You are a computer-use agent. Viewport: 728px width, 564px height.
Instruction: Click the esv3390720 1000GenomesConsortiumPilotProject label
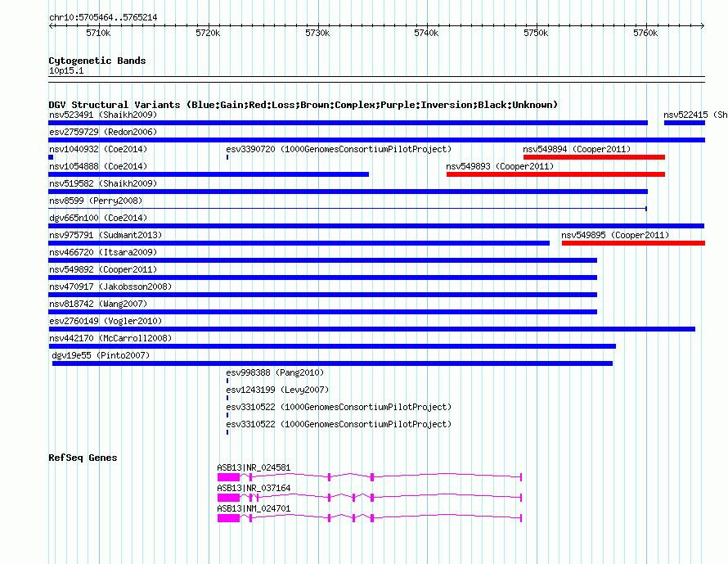click(339, 149)
